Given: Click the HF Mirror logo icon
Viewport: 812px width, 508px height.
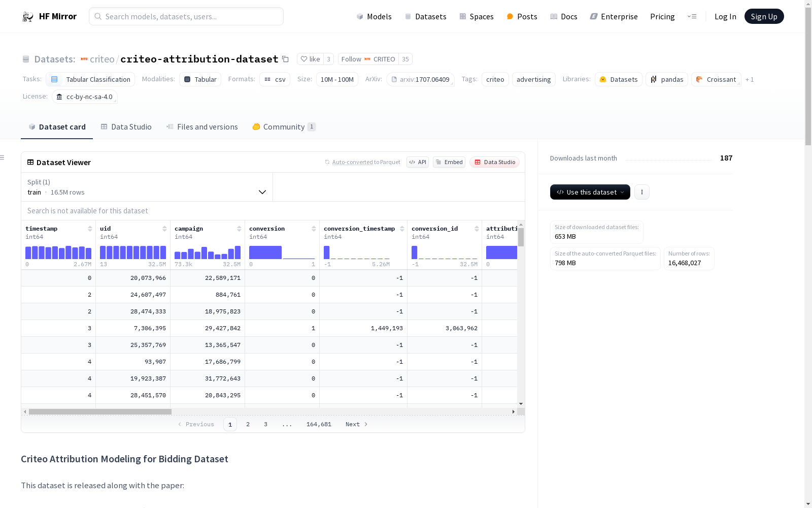Looking at the screenshot, I should click(x=27, y=17).
